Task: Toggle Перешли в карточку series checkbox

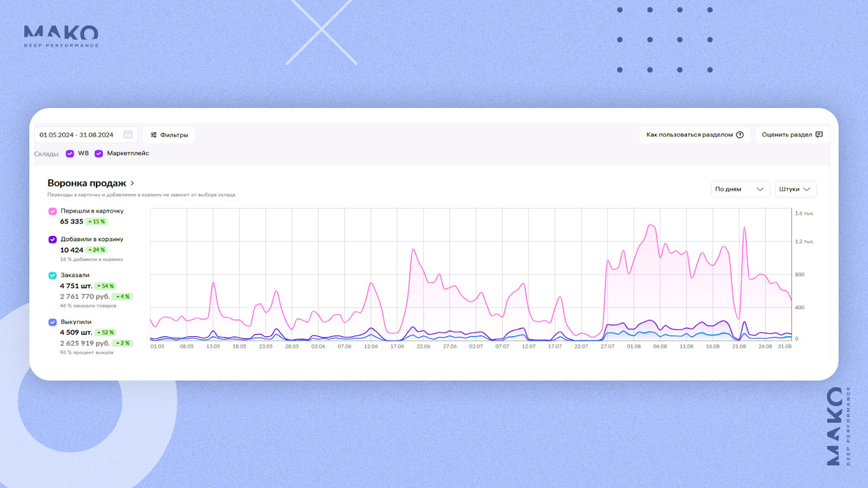Action: 53,211
